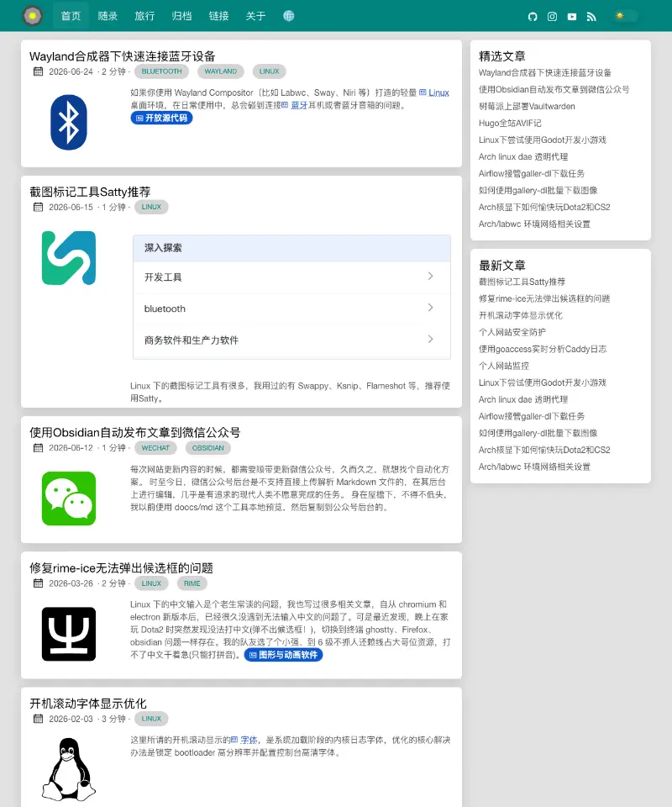
Task: Open featured 使用Obsidian自动发布文章到微信公众号
Action: tap(554, 90)
